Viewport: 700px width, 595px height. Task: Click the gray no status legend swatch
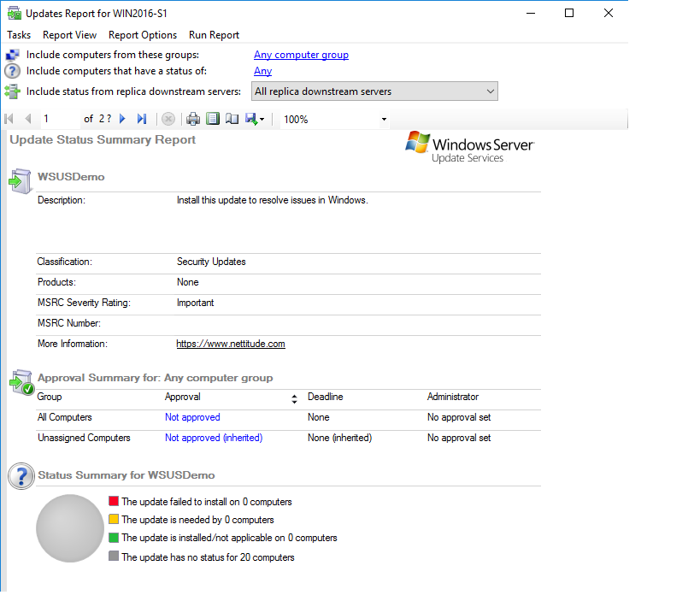pos(114,557)
